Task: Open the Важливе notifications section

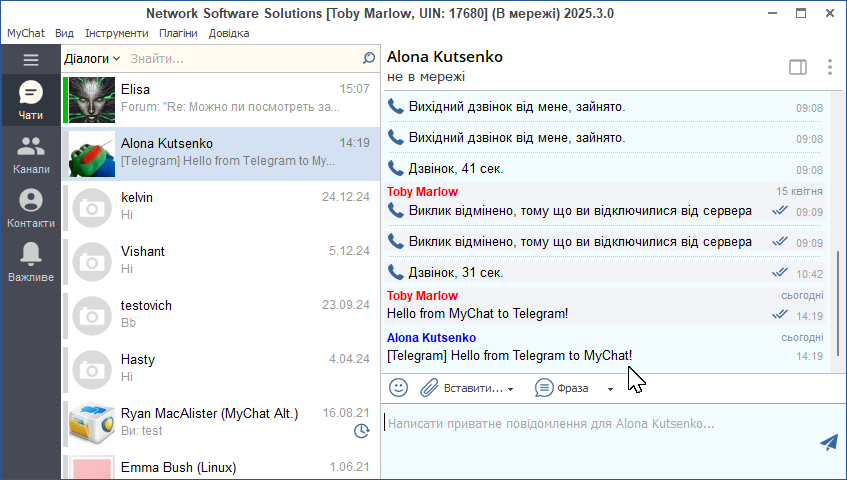Action: [31, 262]
